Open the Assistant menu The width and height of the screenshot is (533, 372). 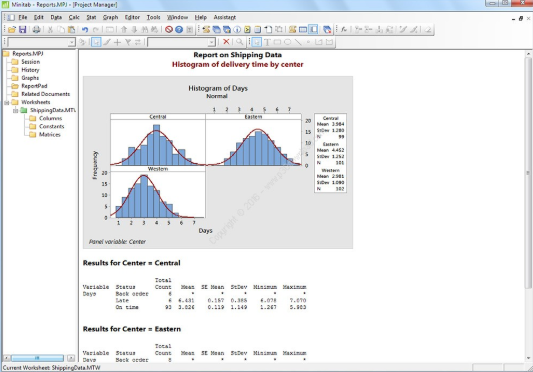[224, 17]
